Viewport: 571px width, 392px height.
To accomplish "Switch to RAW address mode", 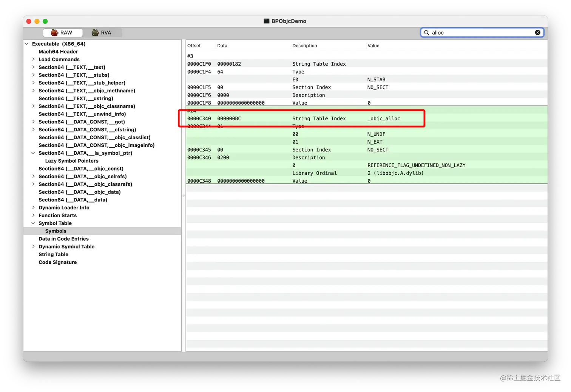I will 62,33.
